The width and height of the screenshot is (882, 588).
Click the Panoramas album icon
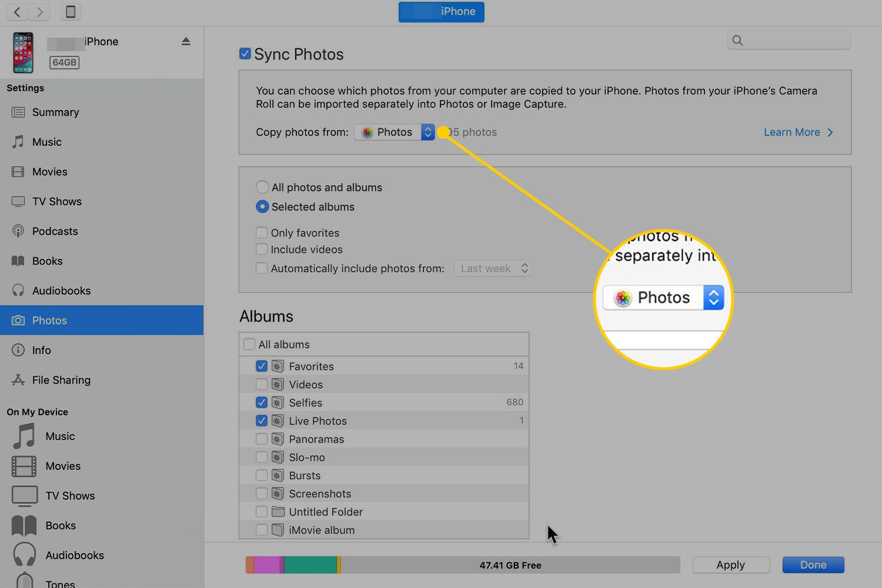tap(278, 439)
